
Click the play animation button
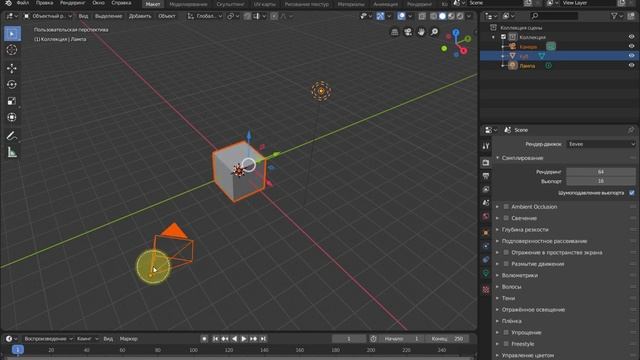tap(244, 339)
